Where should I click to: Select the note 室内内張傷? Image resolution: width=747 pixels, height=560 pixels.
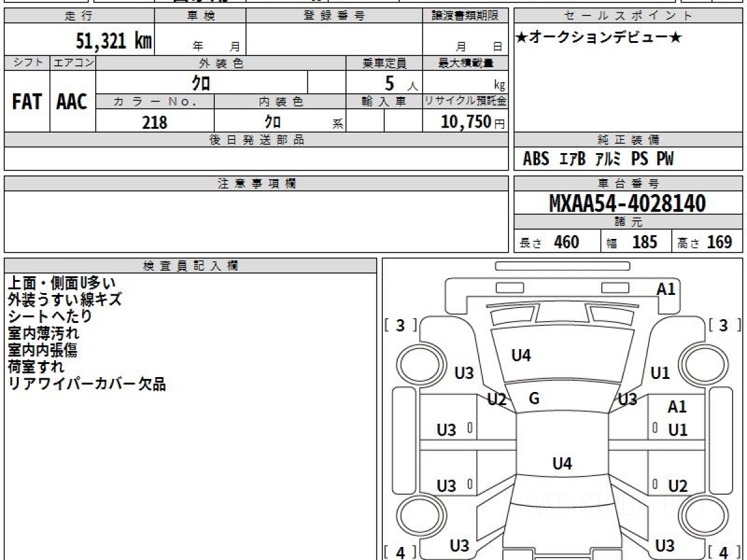pyautogui.click(x=42, y=350)
